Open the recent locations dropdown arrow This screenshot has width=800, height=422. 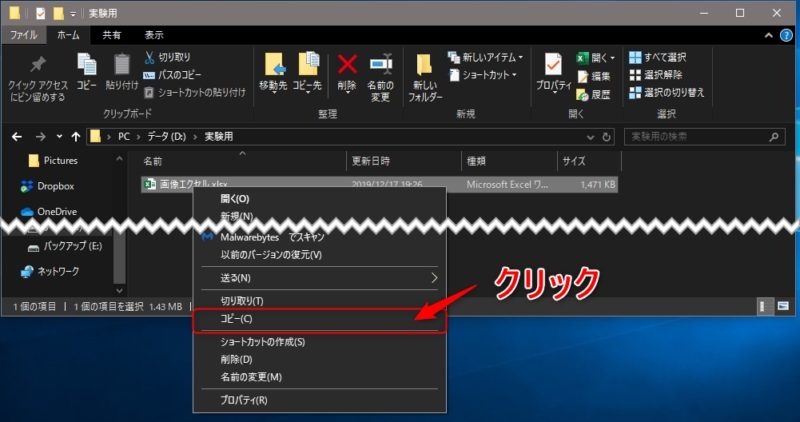(59, 137)
